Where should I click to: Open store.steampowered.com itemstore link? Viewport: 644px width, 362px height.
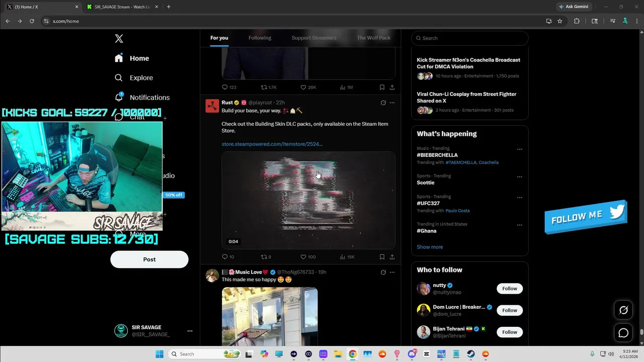coord(272,144)
